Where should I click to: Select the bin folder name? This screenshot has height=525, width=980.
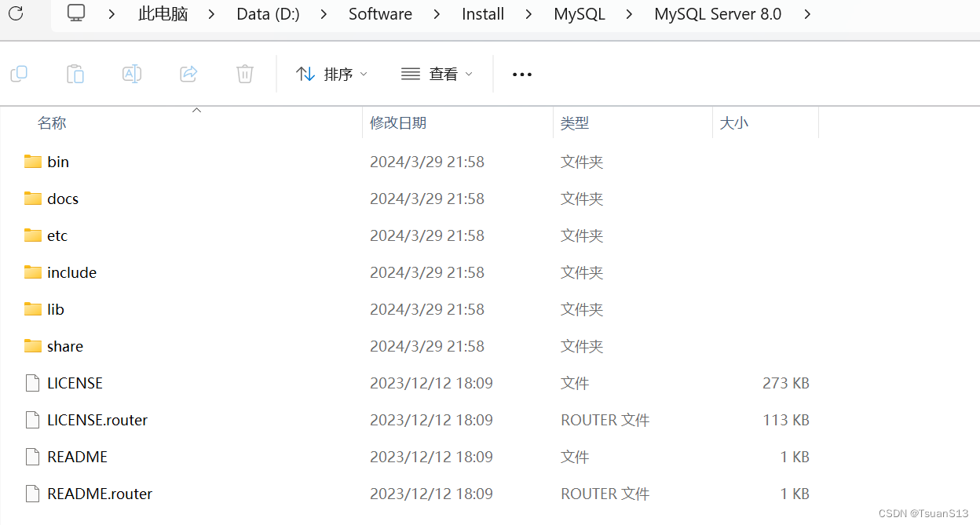[58, 162]
